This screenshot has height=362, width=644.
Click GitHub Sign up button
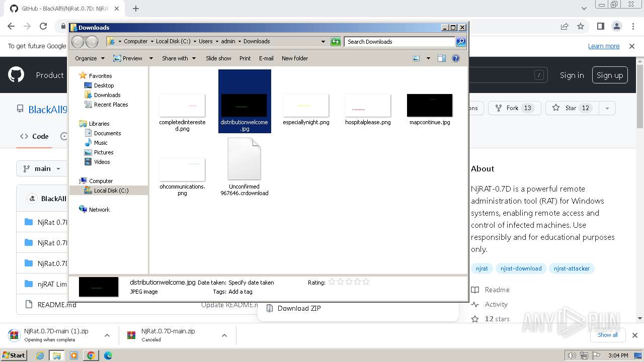point(610,75)
